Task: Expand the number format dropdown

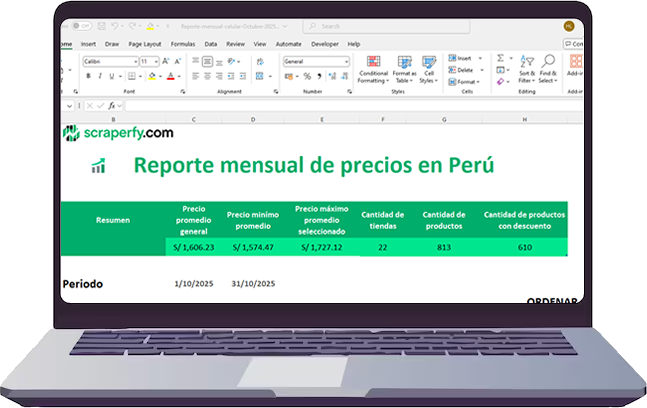Action: pos(347,61)
